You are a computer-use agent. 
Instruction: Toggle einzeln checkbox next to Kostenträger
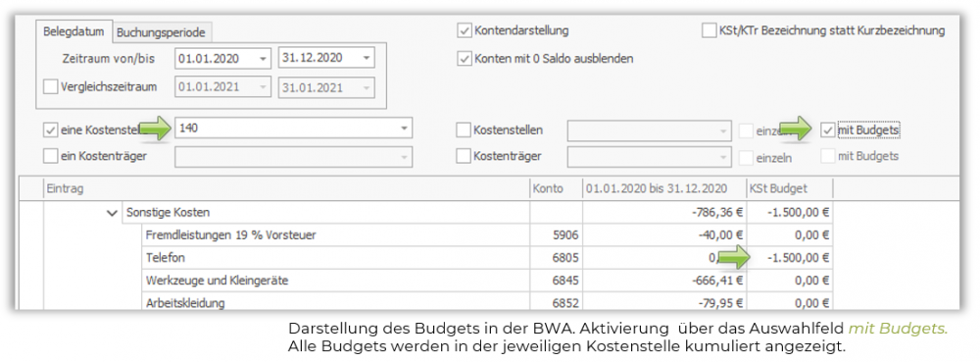coord(746,158)
